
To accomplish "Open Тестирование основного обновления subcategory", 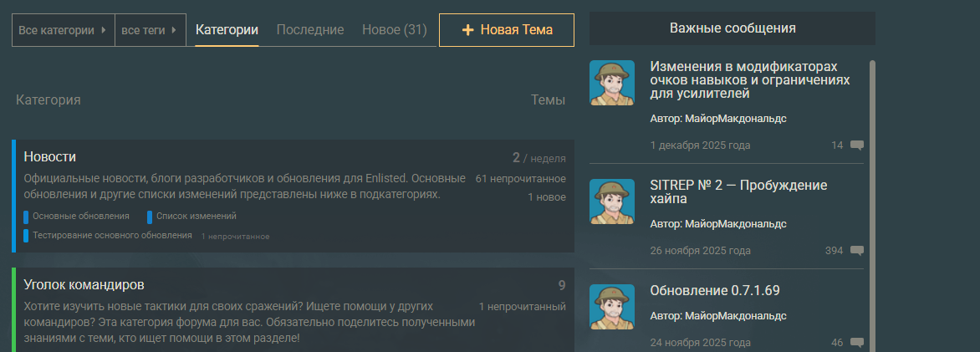I will pyautogui.click(x=112, y=236).
